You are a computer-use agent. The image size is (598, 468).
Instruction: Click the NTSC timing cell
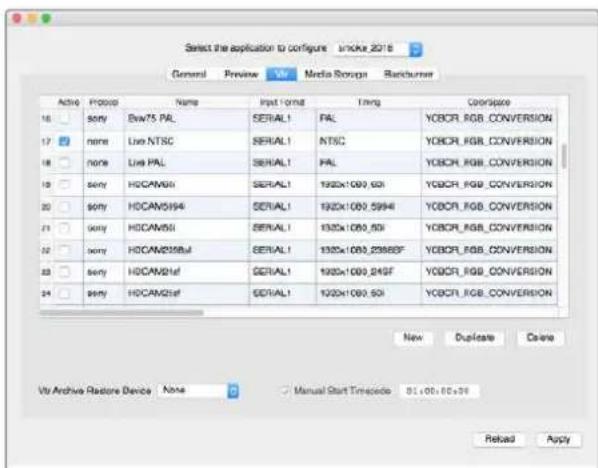click(369, 142)
